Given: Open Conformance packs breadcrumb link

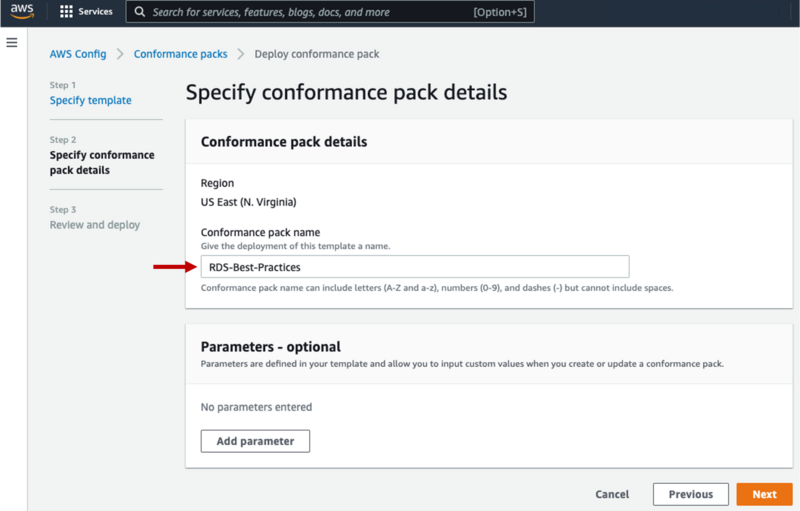Looking at the screenshot, I should (x=180, y=54).
